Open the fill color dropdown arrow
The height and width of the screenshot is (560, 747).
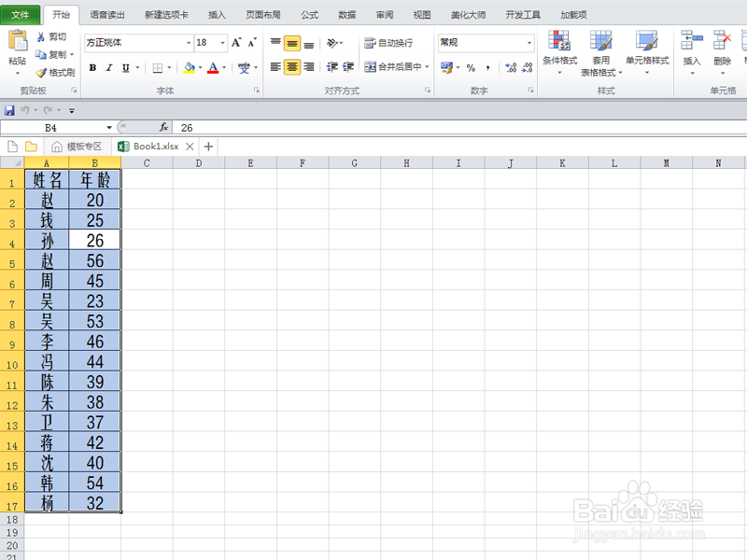(200, 67)
